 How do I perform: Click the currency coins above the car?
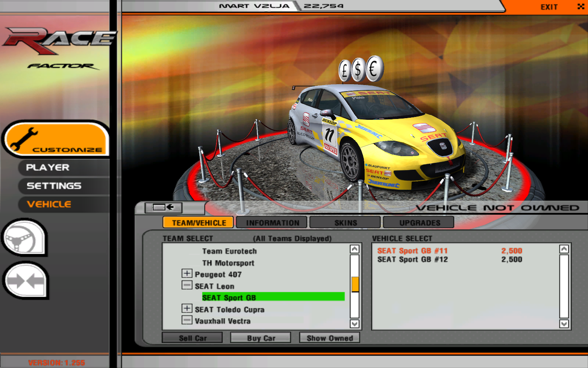click(x=361, y=69)
